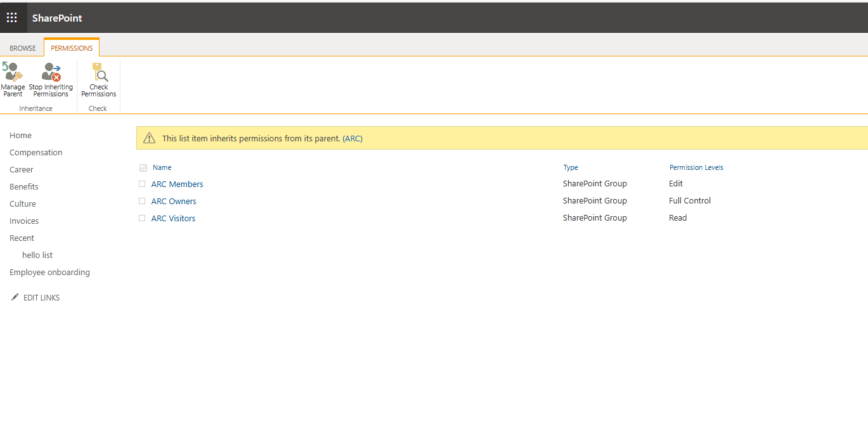Screen dimensions: 868x445
Task: Open the ARC parent link
Action: pos(353,138)
